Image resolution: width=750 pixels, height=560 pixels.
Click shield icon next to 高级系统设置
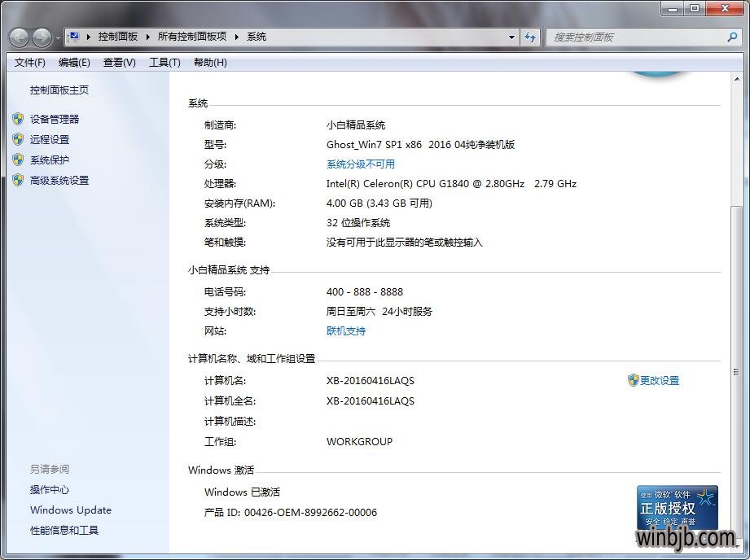tap(18, 180)
